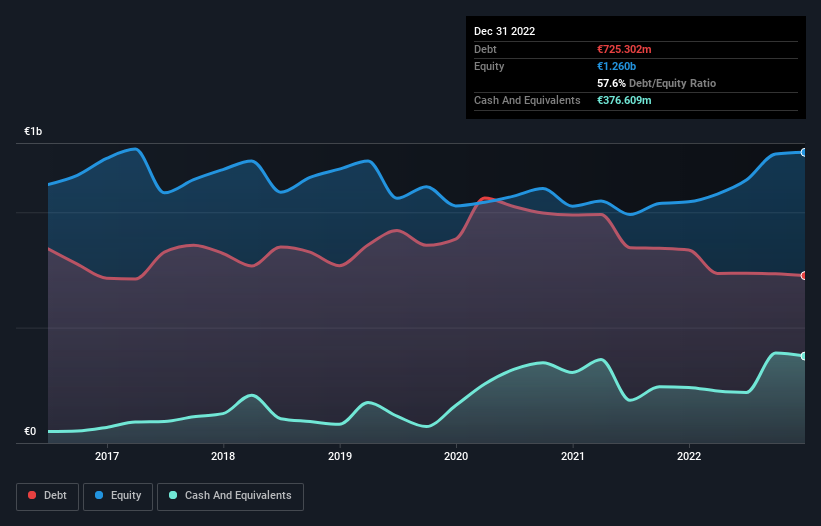Click the 2021 axis label
Image resolution: width=821 pixels, height=526 pixels.
click(x=573, y=456)
